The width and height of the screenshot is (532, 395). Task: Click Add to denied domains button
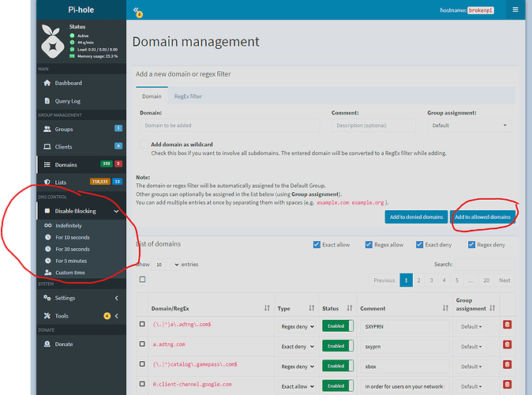tap(416, 216)
